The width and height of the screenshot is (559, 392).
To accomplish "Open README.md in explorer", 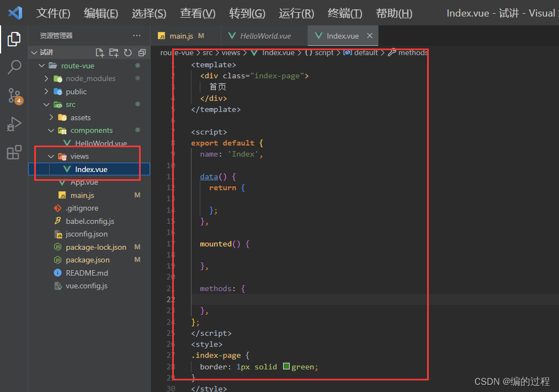I will tap(89, 273).
